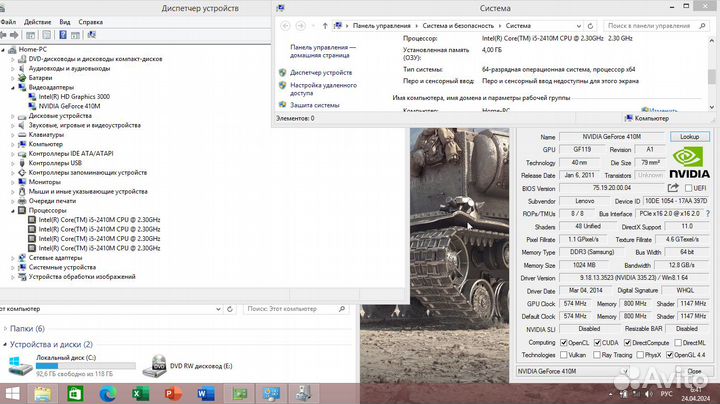Toggle the OpenCL checkbox
720x404 pixels.
tap(564, 342)
